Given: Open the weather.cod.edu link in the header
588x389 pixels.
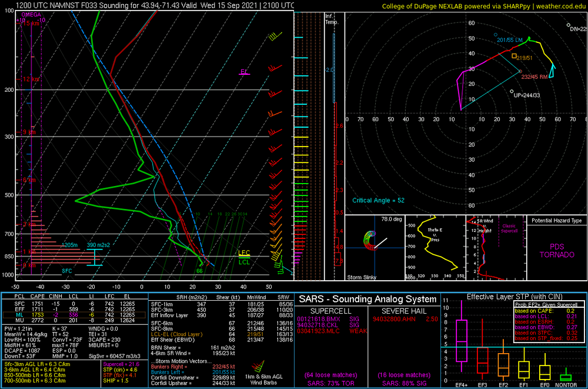Looking at the screenshot, I should pyautogui.click(x=559, y=6).
